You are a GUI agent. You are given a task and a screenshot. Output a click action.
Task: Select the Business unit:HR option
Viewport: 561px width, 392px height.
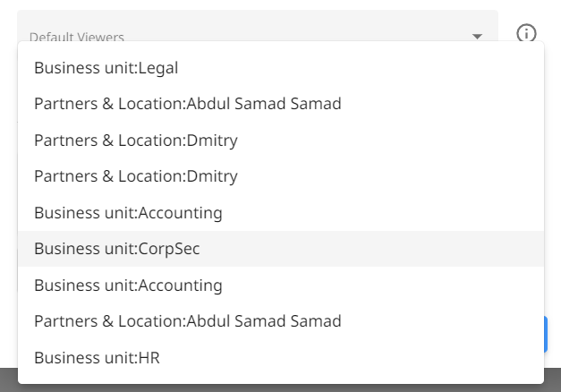[281, 358]
